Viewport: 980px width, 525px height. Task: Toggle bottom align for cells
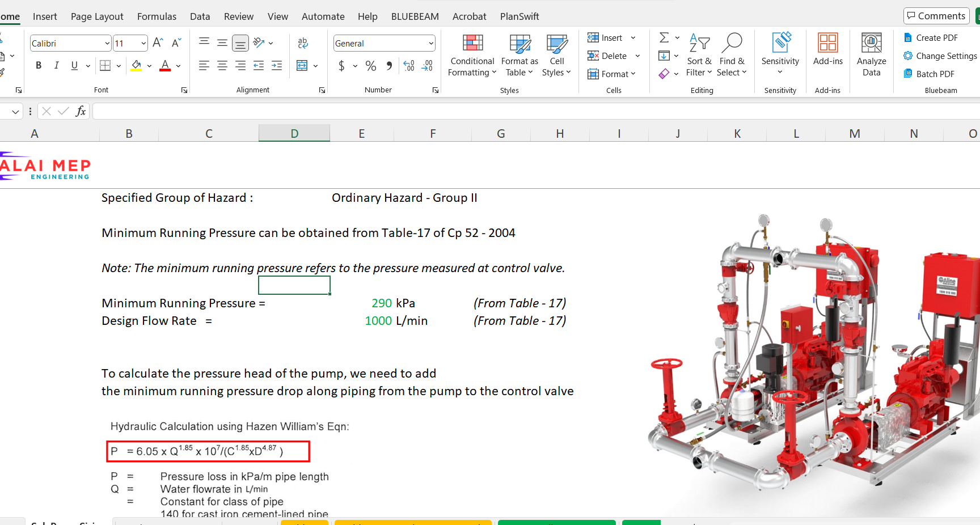[x=240, y=43]
